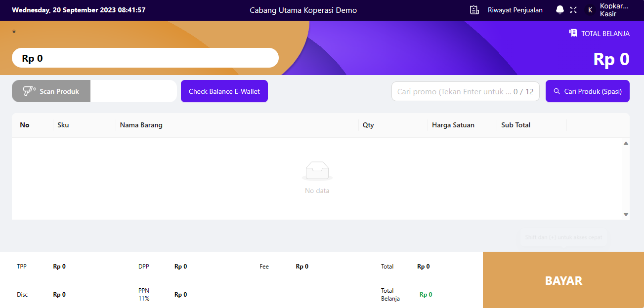
Task: Open Riwayat Penjualan sales history
Action: [x=515, y=10]
